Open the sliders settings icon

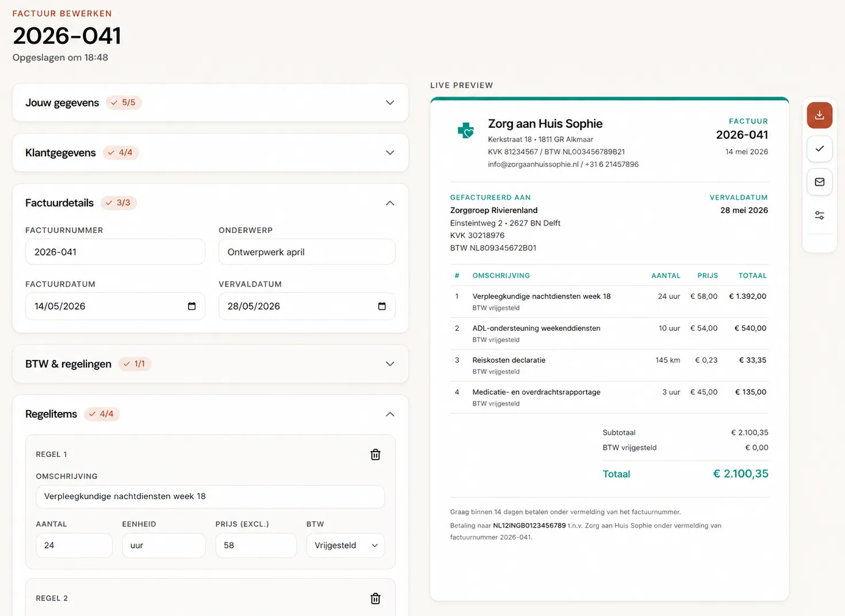point(819,215)
